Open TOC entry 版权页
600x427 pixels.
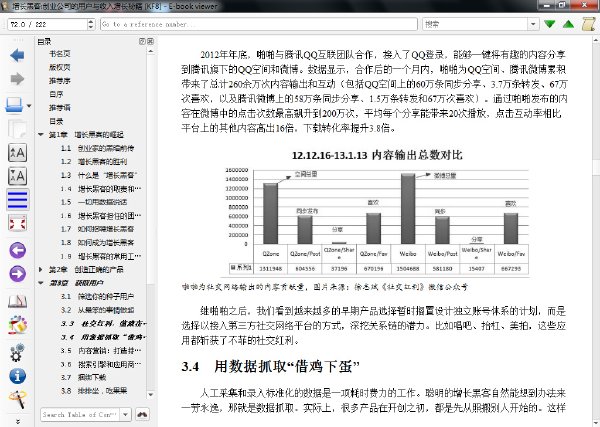(x=60, y=67)
